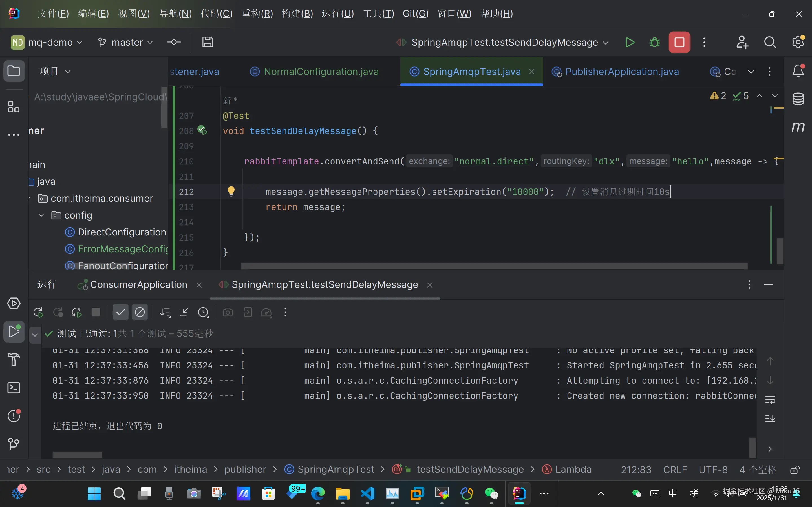The width and height of the screenshot is (812, 507).
Task: Open the Terminal tool window
Action: 14,388
